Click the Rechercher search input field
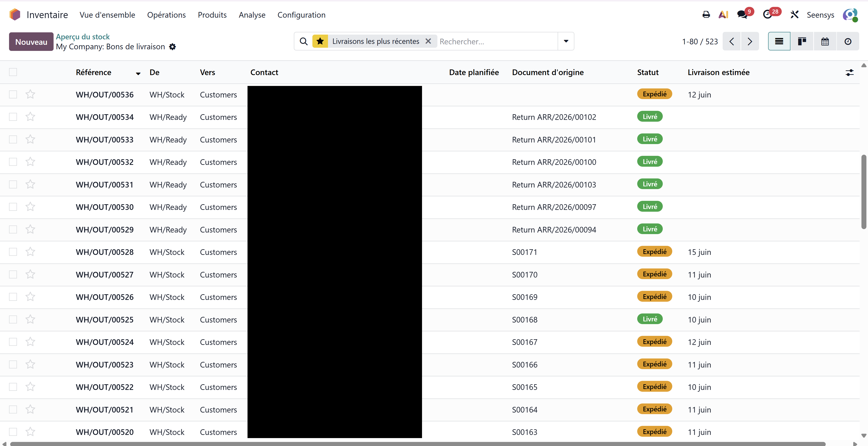 click(497, 41)
